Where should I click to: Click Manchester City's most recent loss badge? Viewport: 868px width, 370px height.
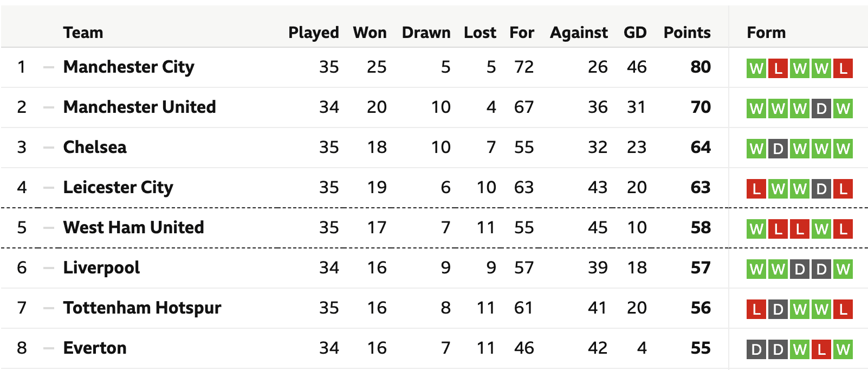(x=843, y=68)
